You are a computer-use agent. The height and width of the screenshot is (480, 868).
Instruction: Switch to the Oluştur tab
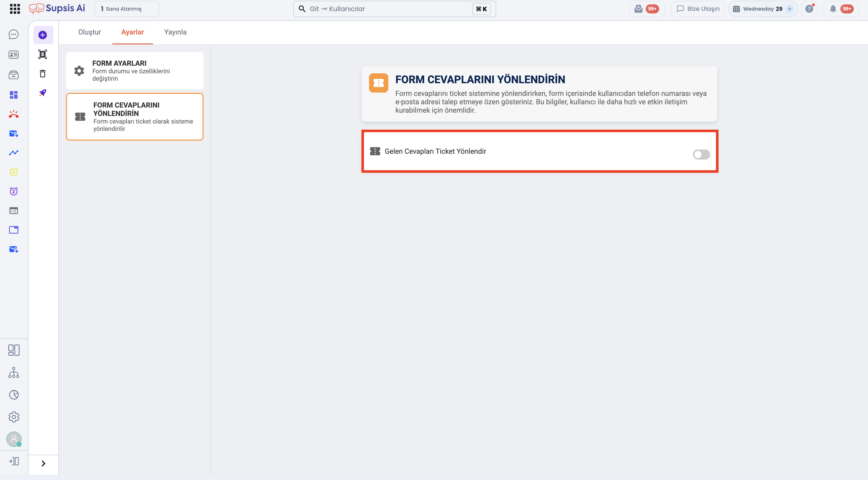(x=90, y=32)
